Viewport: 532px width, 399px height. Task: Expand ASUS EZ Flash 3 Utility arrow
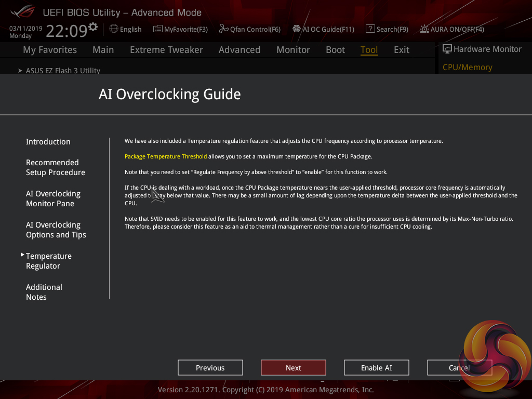[20, 71]
